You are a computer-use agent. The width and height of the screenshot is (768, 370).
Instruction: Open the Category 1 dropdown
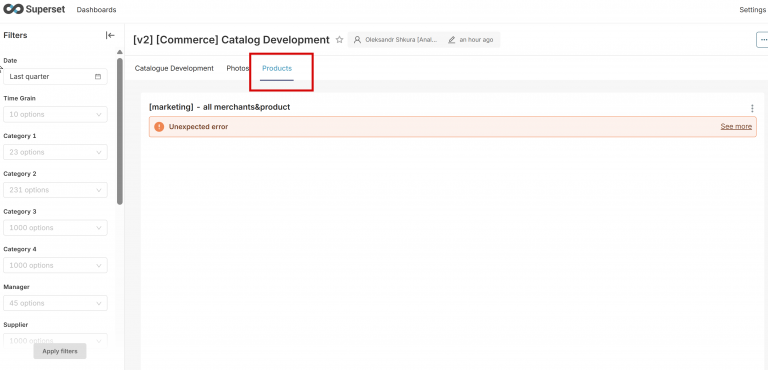pos(55,152)
